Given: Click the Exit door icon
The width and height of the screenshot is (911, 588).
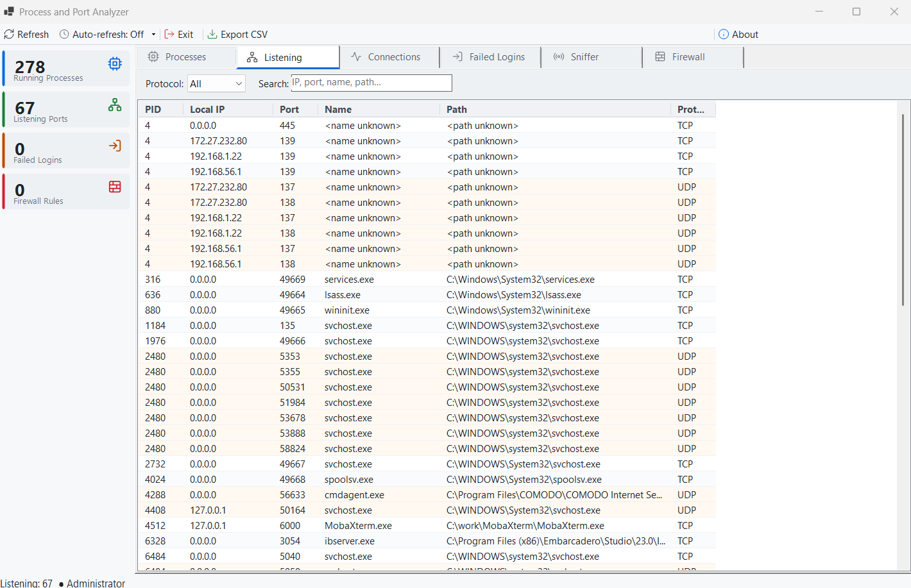Looking at the screenshot, I should 169,35.
